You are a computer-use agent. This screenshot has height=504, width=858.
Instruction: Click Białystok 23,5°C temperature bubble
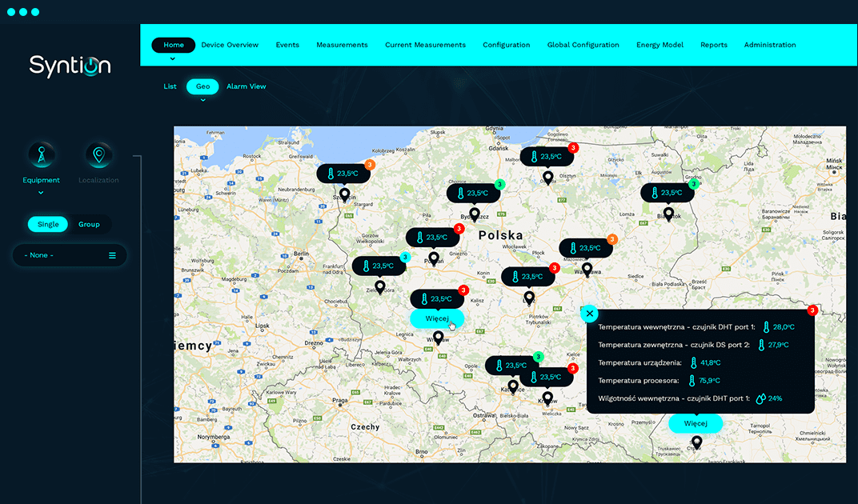(667, 193)
